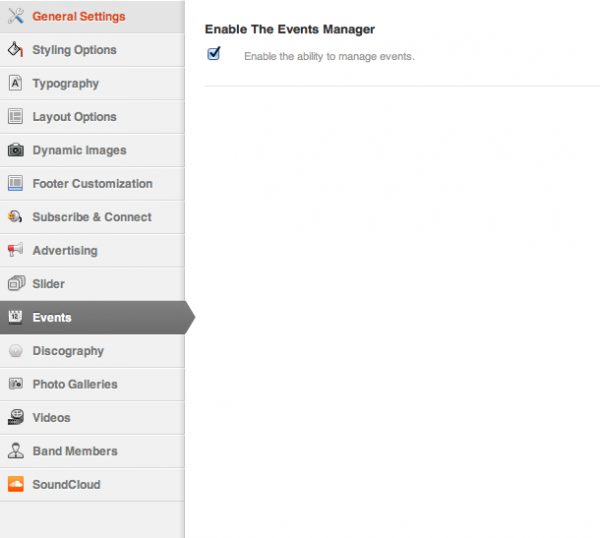Open the Footer Customization tab
Image resolution: width=600 pixels, height=538 pixels.
point(92,184)
